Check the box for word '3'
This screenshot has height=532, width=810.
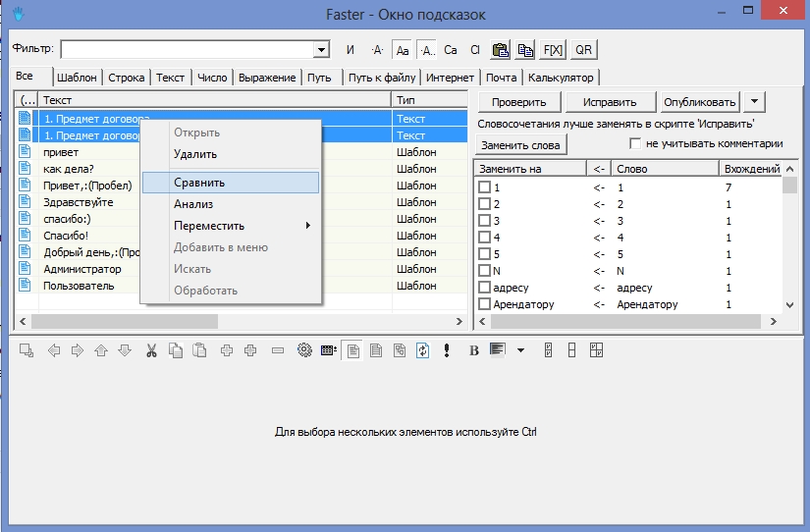pyautogui.click(x=485, y=221)
